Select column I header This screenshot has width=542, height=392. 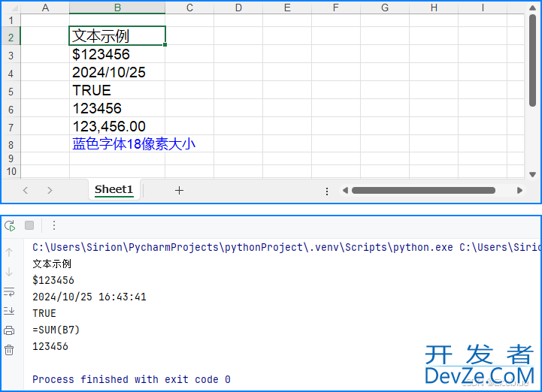click(483, 8)
